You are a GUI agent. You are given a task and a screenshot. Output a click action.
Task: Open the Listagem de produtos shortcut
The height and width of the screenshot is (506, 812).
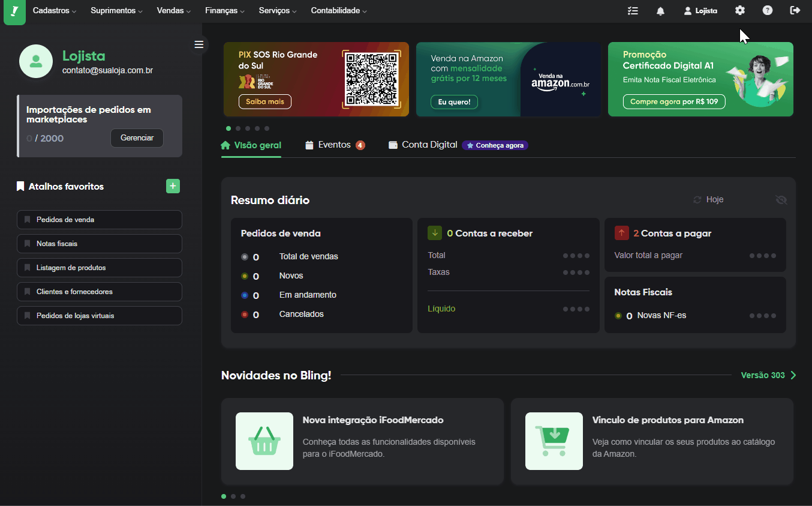coord(100,268)
